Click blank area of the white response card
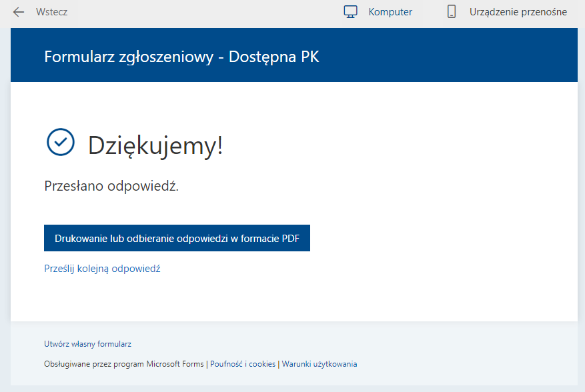The image size is (585, 392). [x=434, y=200]
